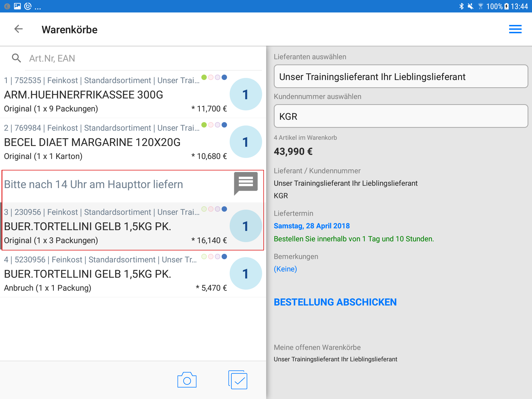Select open cart Unser Trainingslieferant entry
The image size is (532, 399).
tap(335, 359)
